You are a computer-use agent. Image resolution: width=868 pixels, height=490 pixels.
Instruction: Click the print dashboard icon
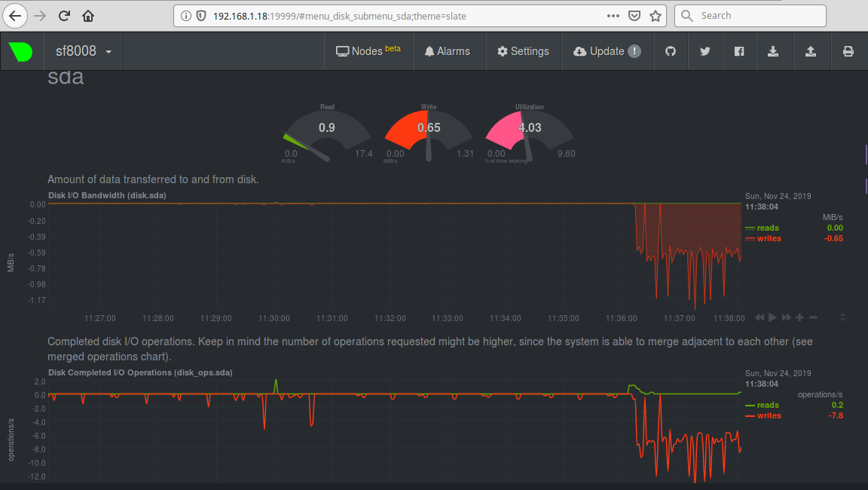coord(848,51)
